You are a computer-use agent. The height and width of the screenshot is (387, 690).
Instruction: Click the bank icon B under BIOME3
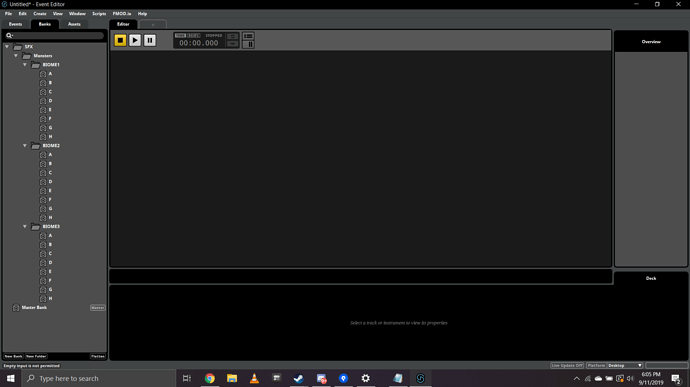point(43,245)
